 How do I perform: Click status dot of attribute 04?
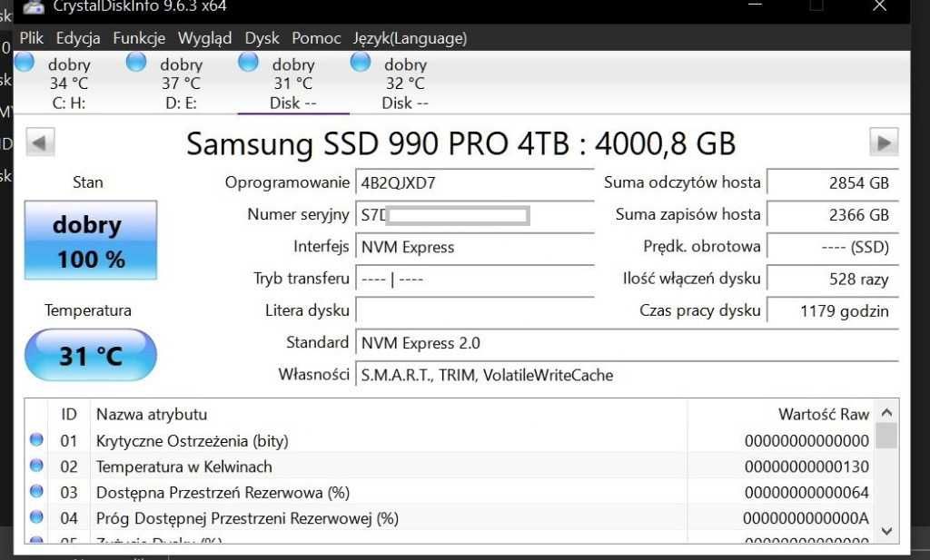coord(36,517)
